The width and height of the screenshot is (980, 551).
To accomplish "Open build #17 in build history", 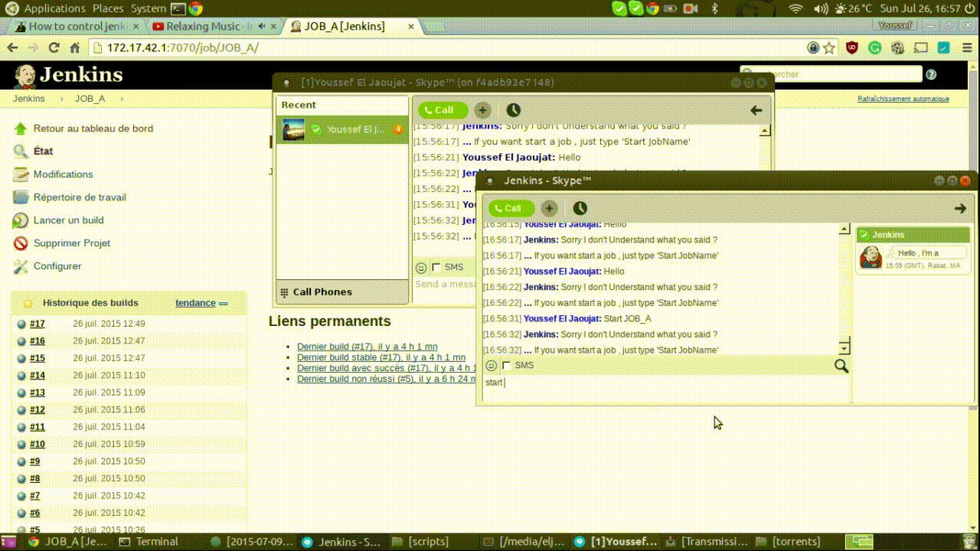I will [38, 324].
